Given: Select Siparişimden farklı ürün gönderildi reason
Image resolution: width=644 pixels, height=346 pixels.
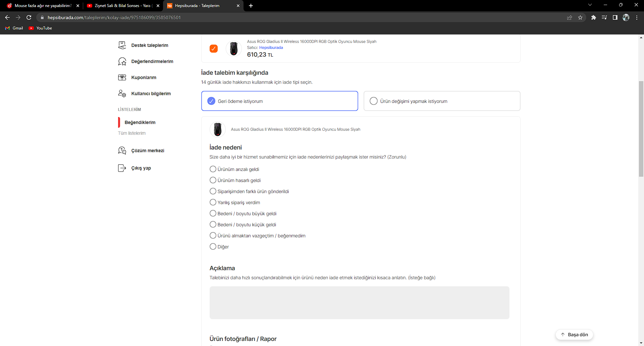Looking at the screenshot, I should (x=213, y=191).
